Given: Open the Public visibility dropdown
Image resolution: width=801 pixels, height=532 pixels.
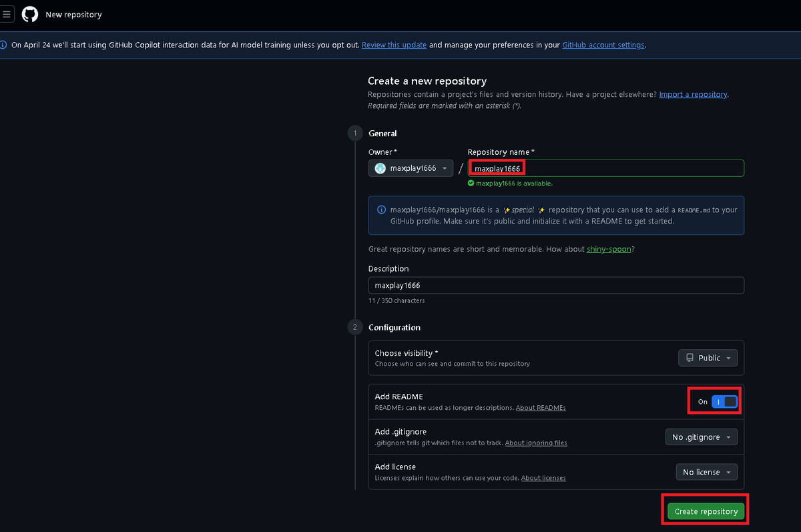Looking at the screenshot, I should pyautogui.click(x=708, y=358).
